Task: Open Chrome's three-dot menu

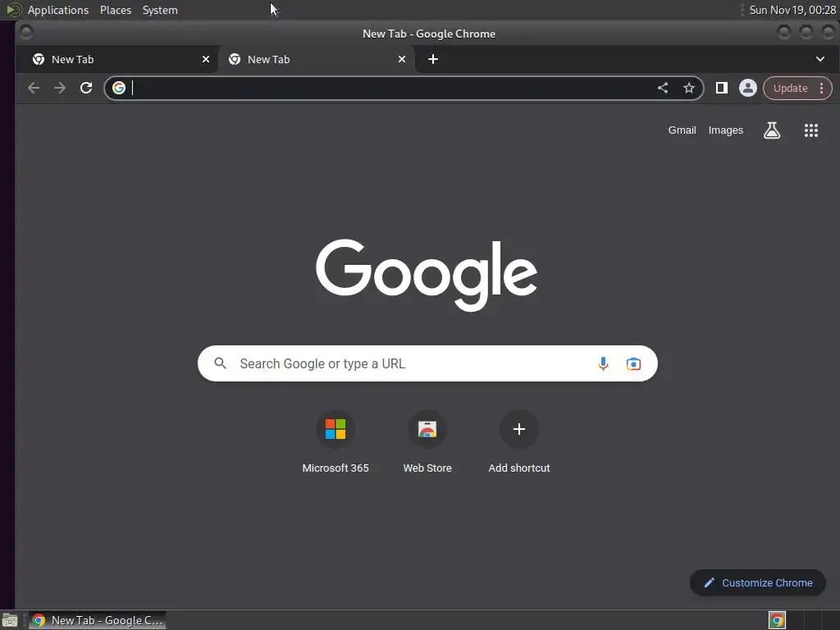Action: 821,89
